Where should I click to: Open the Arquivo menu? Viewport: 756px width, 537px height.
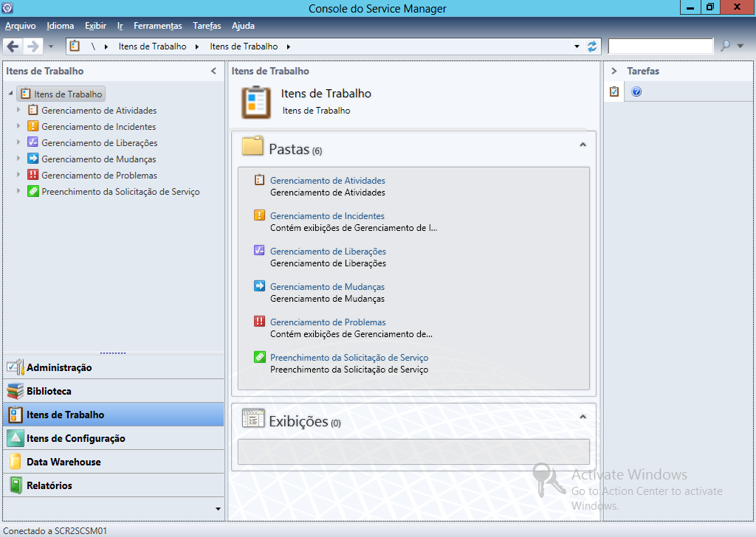click(20, 26)
